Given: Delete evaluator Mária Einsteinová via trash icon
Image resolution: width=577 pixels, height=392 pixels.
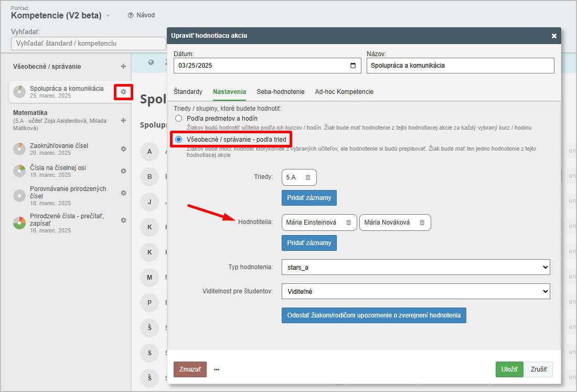Looking at the screenshot, I should 348,223.
